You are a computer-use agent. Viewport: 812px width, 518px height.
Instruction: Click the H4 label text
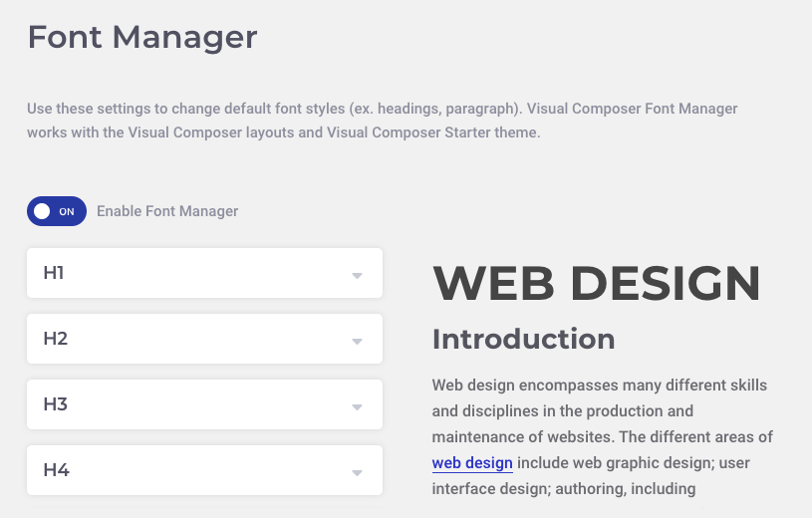click(57, 470)
